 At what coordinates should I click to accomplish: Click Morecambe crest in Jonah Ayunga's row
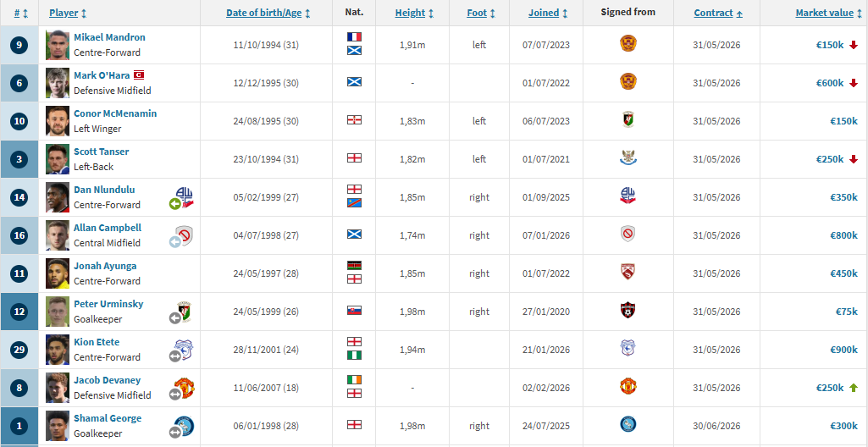click(628, 273)
